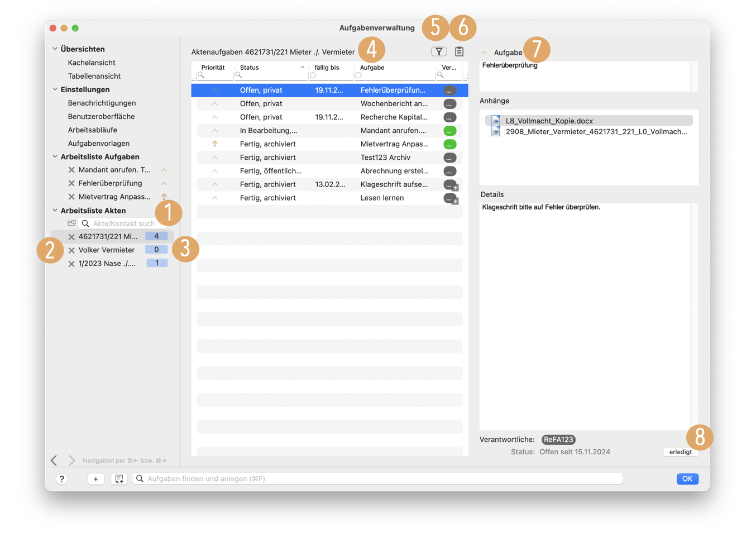
Task: Sort by the Ver... column header
Action: pyautogui.click(x=449, y=68)
